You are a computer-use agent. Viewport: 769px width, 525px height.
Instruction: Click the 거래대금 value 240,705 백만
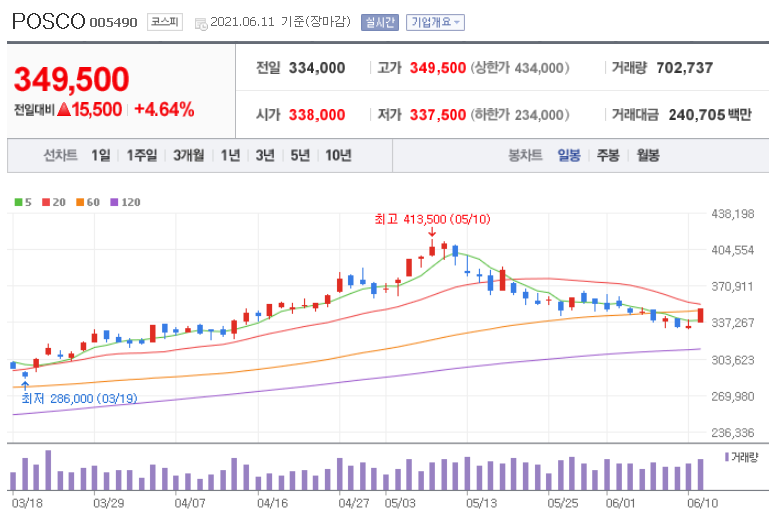pyautogui.click(x=710, y=115)
